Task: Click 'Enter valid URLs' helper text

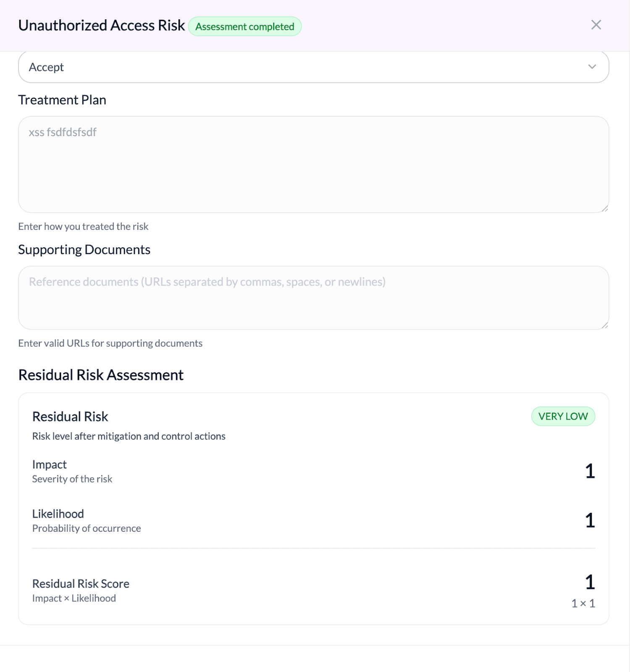Action: pyautogui.click(x=110, y=343)
